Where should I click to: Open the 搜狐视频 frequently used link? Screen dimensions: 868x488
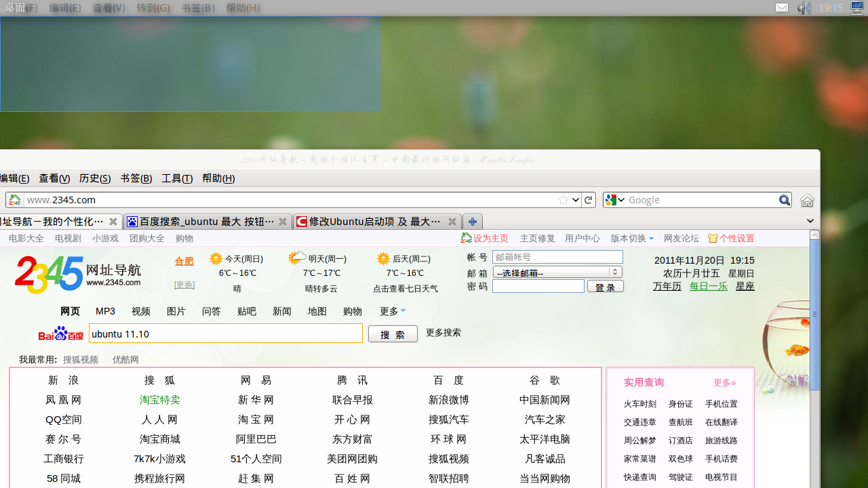(x=81, y=360)
